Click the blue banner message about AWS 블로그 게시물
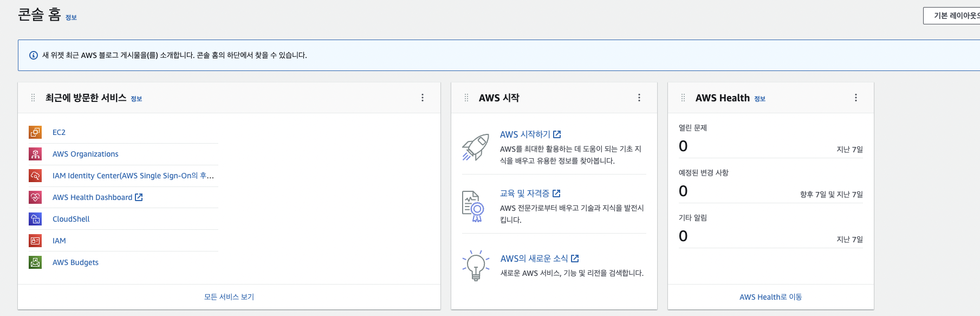The width and height of the screenshot is (980, 316). [x=174, y=55]
